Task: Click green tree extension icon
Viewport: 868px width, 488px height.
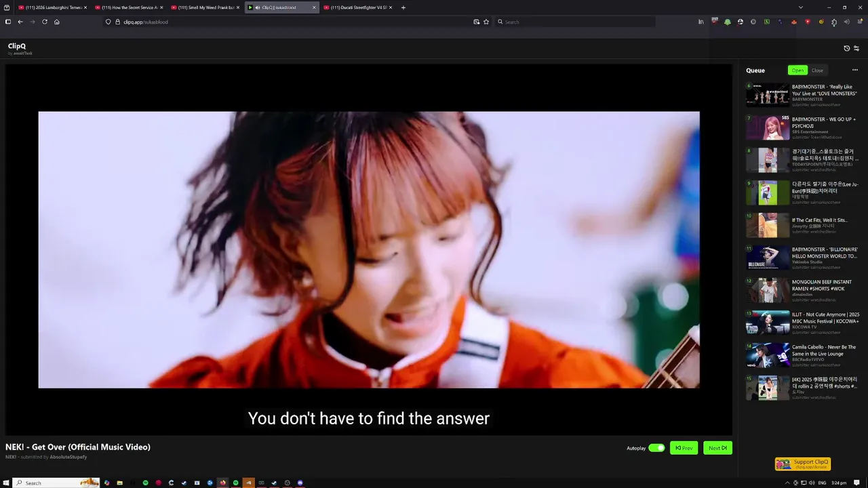Action: 728,22
